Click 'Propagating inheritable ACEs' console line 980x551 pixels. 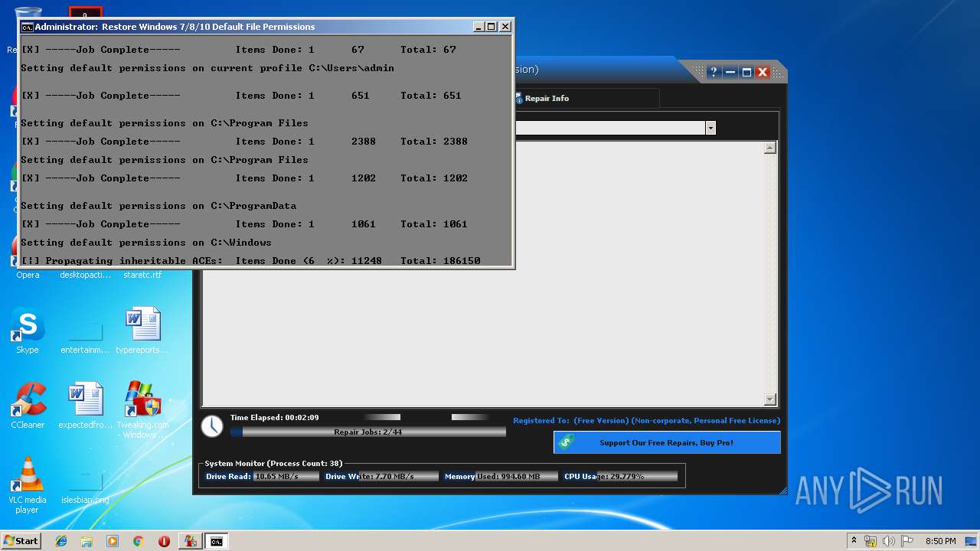250,261
